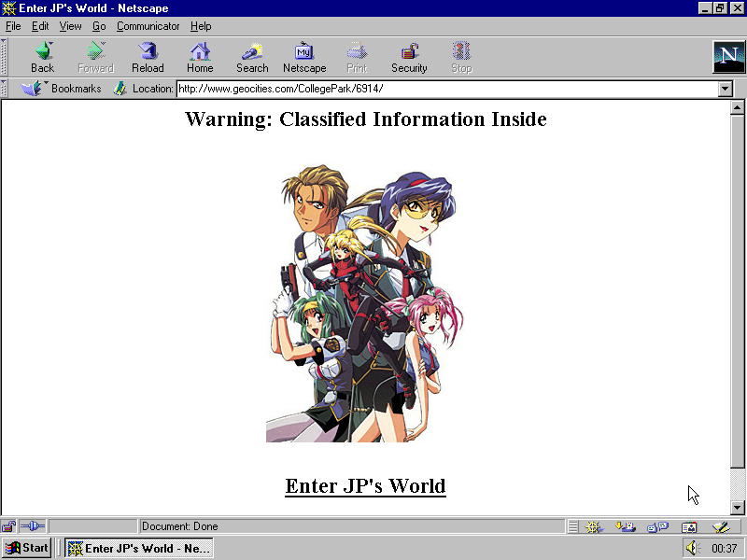The image size is (747, 560).
Task: Stop the page loading
Action: (x=461, y=57)
